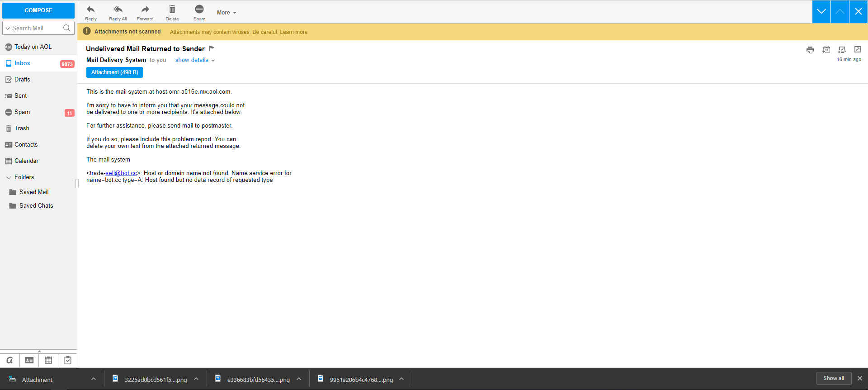Open the Attachment (498 B) button

point(115,72)
